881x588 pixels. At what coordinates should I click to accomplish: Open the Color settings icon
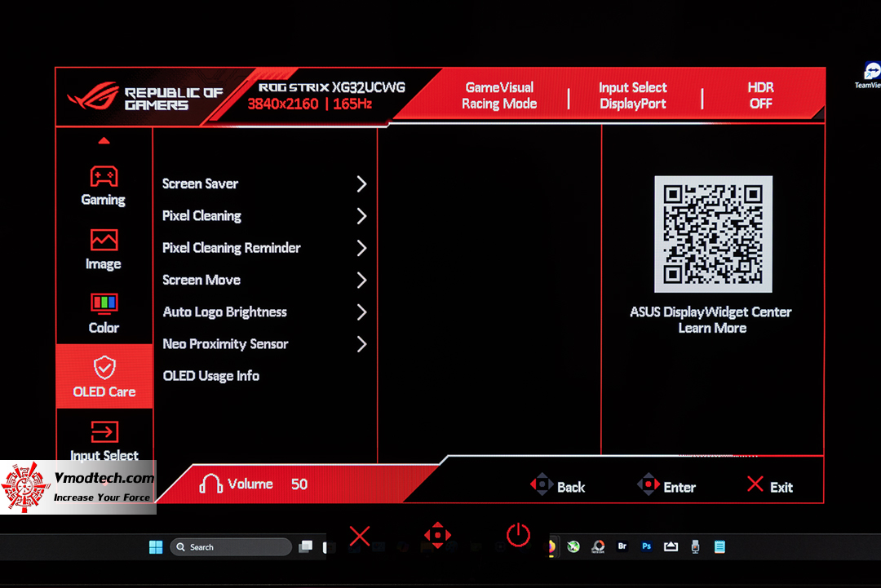point(104,303)
